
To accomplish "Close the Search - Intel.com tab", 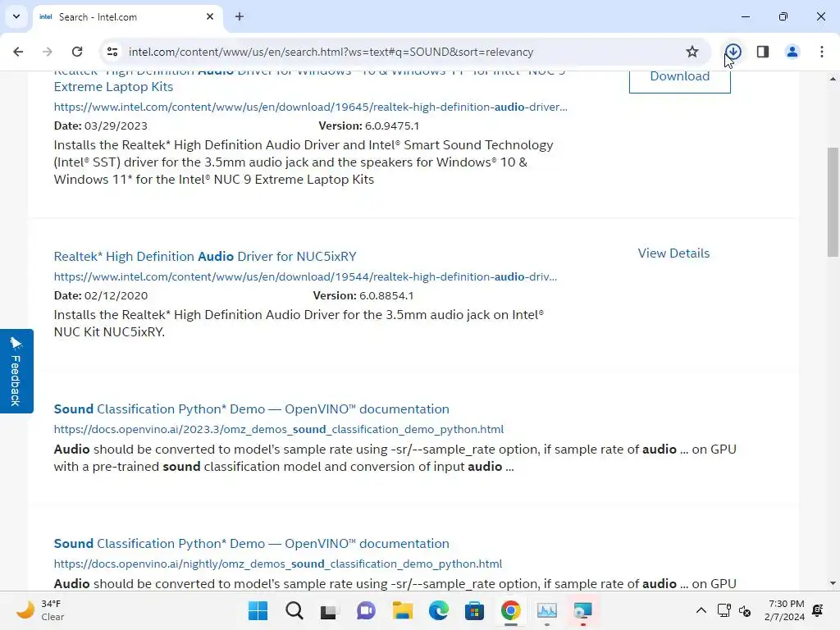I will point(210,16).
